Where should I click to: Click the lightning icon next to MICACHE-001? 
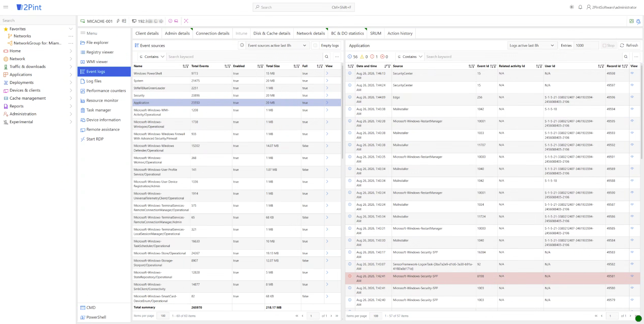[118, 21]
